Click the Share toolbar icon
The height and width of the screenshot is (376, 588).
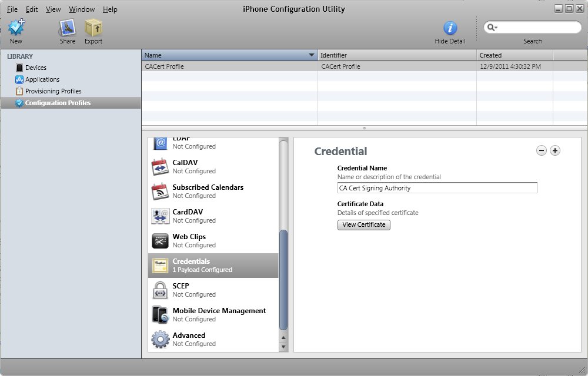coord(68,28)
